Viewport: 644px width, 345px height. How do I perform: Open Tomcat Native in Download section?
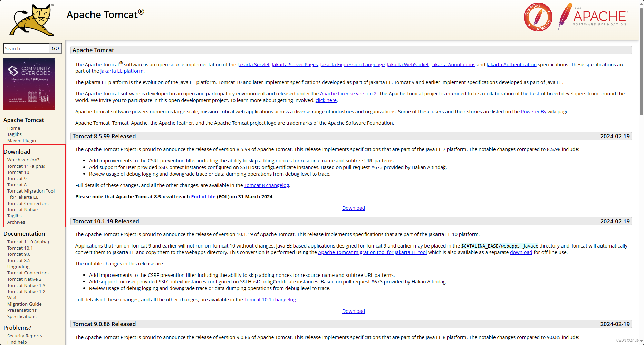22,210
